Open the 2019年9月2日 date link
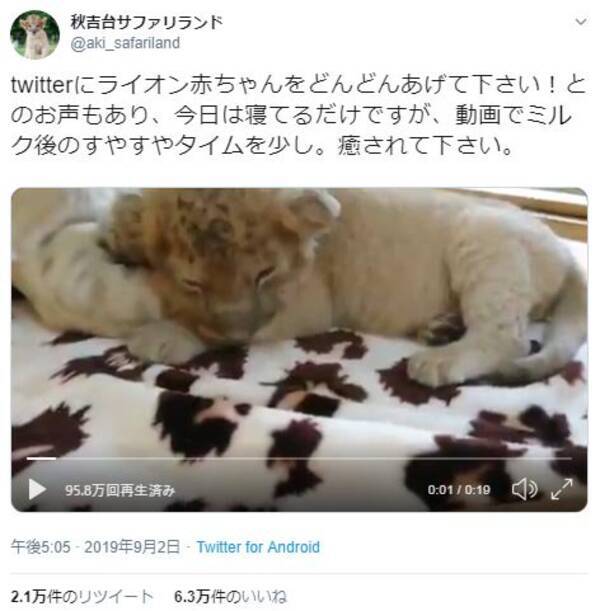 (x=132, y=547)
